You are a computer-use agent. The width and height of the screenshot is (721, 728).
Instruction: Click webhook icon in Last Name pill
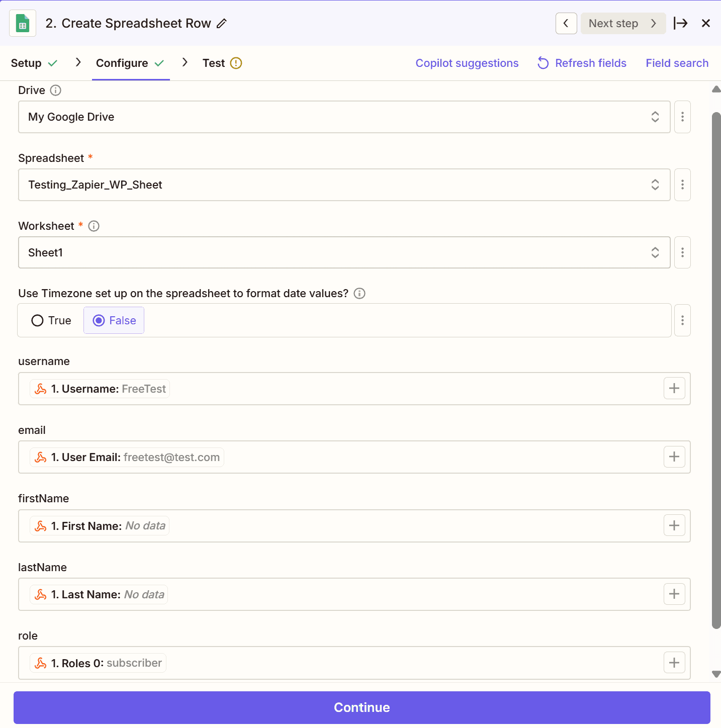[41, 594]
